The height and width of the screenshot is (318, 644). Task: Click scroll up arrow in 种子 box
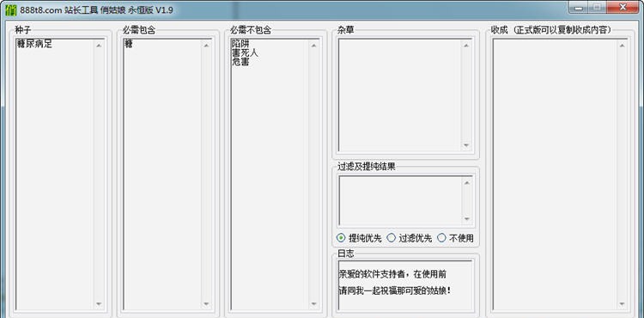click(99, 46)
